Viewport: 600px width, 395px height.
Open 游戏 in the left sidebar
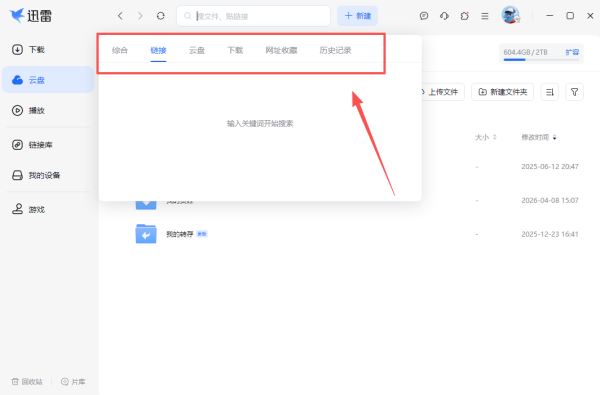28,209
